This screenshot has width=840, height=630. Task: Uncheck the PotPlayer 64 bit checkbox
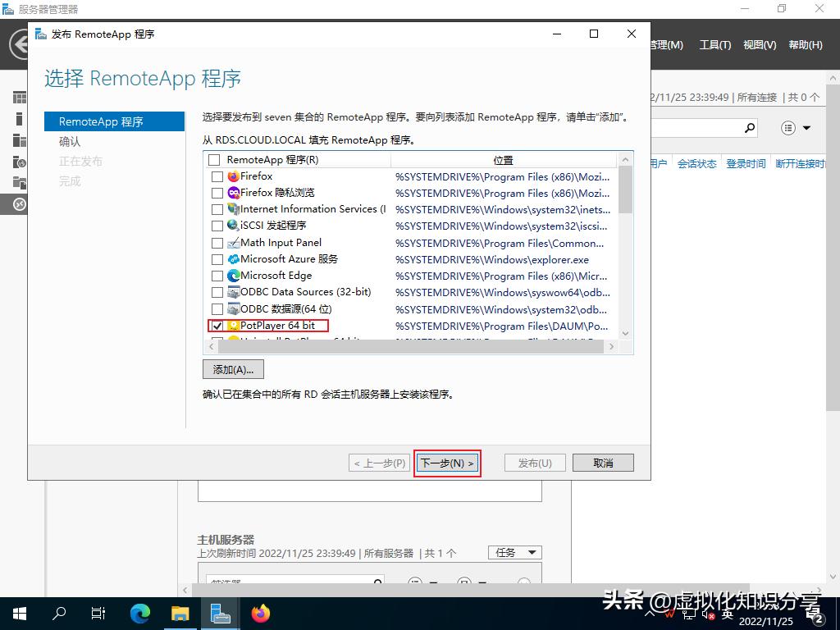(x=216, y=325)
